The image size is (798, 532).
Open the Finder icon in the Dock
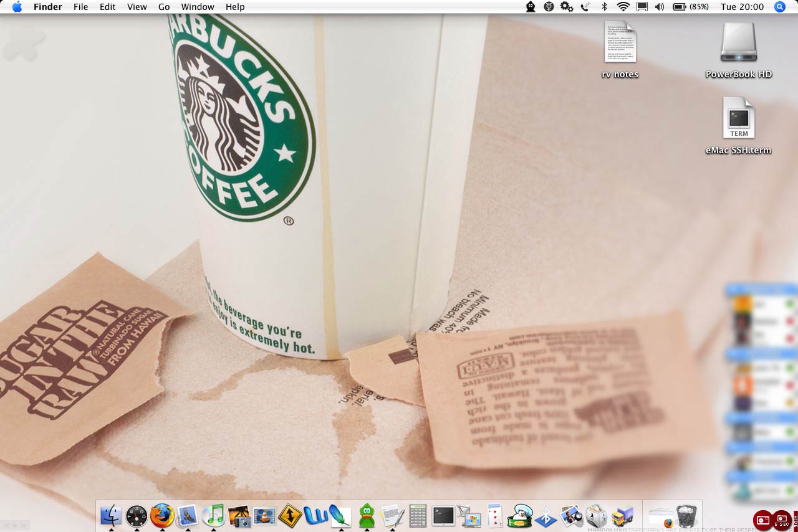[112, 516]
